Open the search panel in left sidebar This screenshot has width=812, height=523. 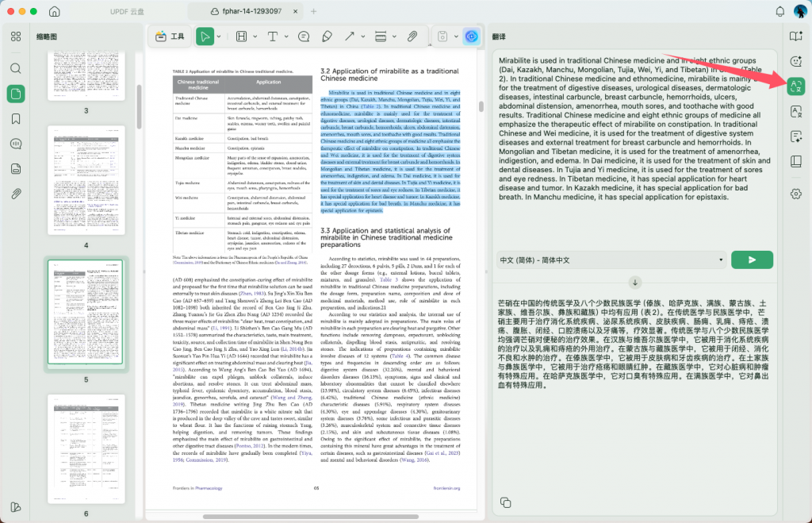pos(16,68)
